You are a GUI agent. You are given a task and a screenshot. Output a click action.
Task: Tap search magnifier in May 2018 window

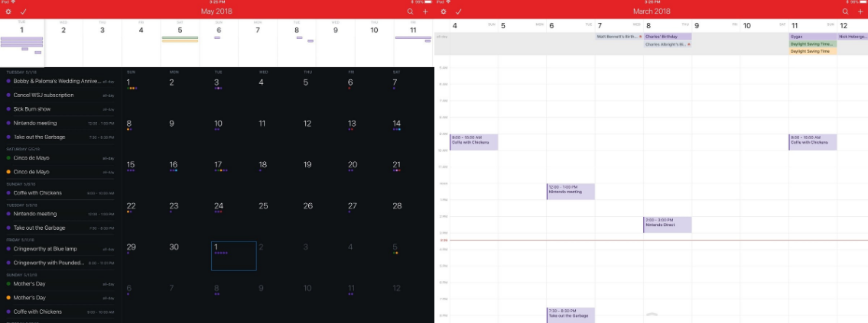click(x=410, y=11)
